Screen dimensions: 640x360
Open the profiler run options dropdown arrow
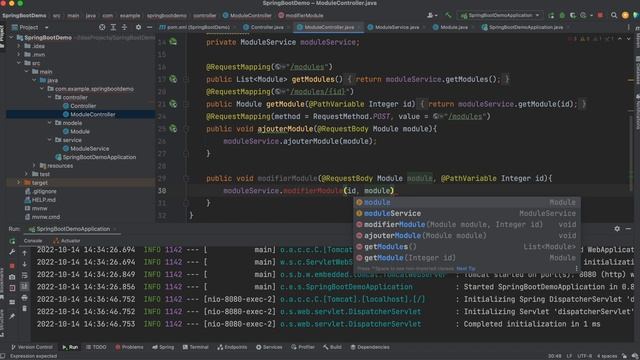click(x=591, y=16)
